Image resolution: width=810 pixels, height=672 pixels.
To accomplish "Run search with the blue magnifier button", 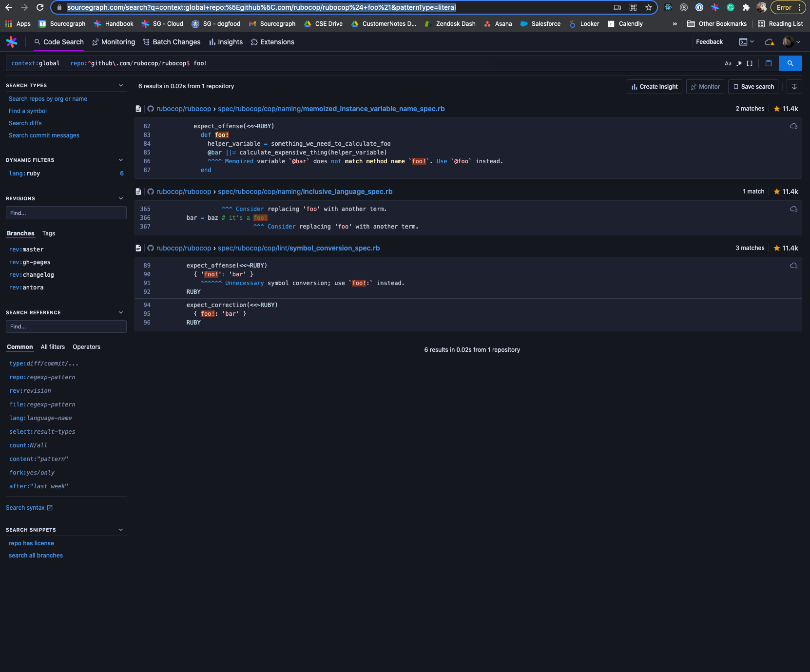I will point(791,63).
